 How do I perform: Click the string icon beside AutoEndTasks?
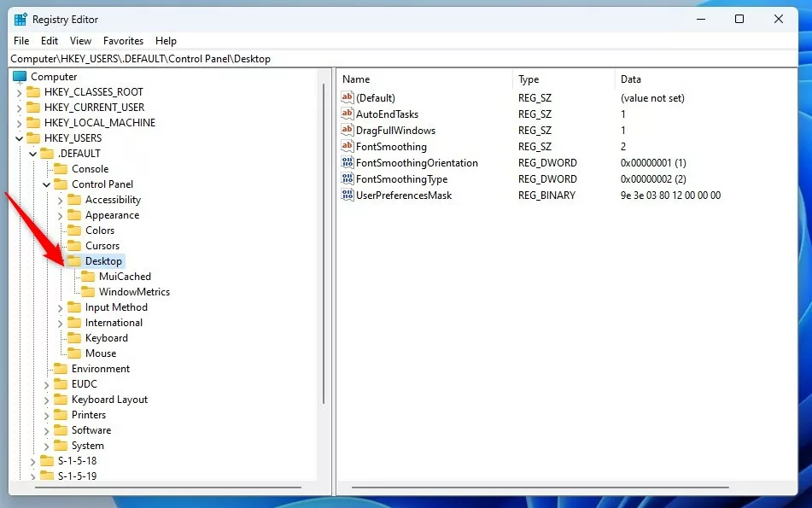(x=348, y=114)
